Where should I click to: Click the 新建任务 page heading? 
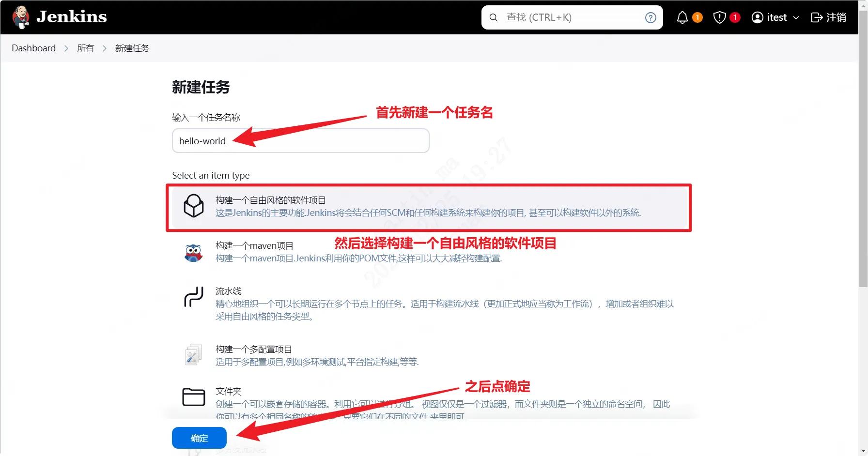(201, 87)
